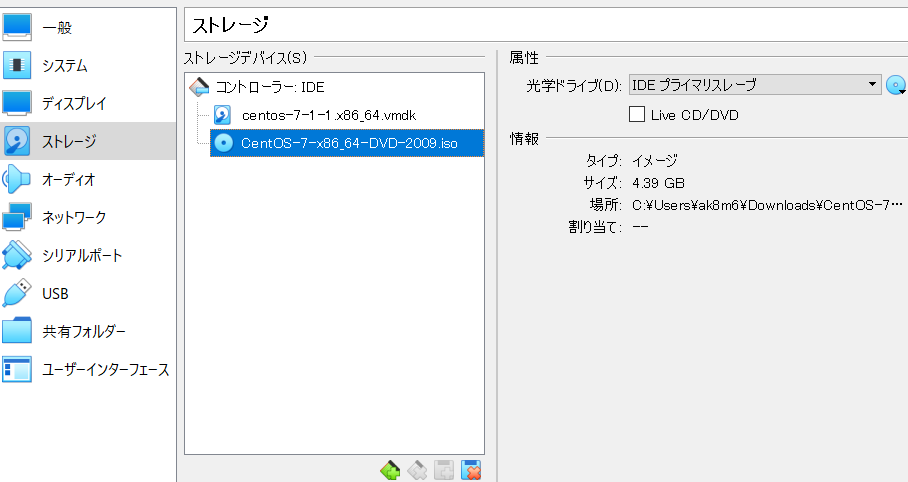908x482 pixels.
Task: Click the システム chip icon
Action: [17, 65]
